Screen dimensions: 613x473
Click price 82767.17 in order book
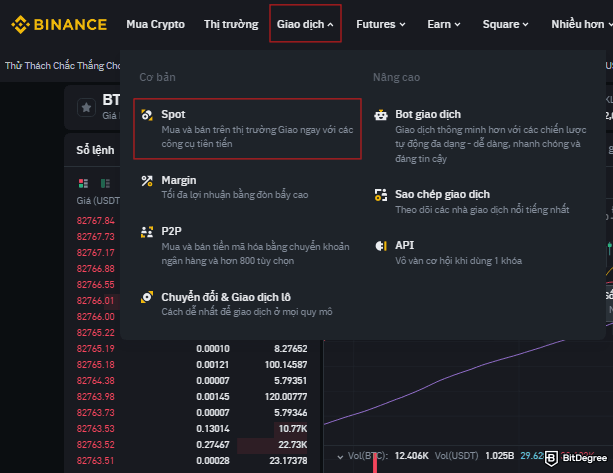coord(96,253)
